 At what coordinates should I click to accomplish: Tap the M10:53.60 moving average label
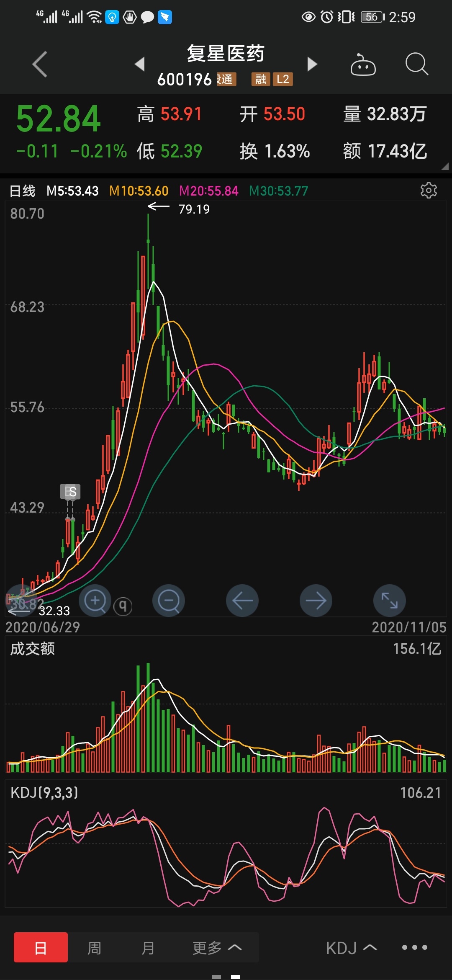(139, 191)
